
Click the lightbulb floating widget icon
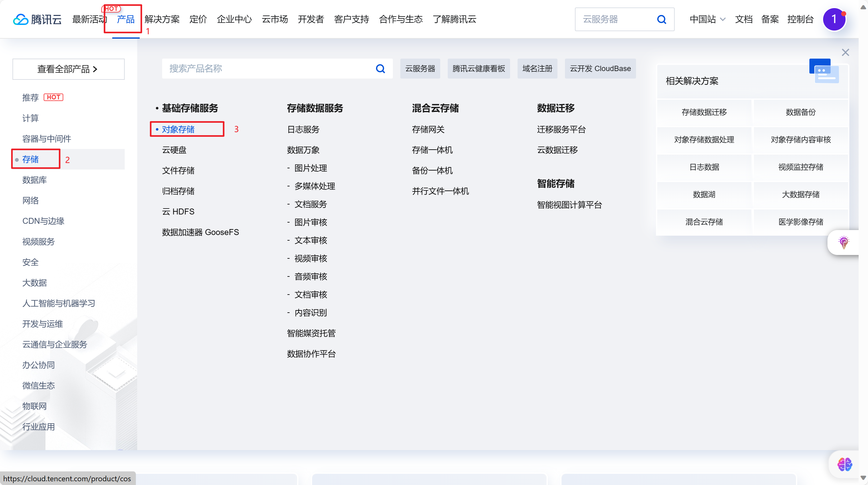coord(843,242)
